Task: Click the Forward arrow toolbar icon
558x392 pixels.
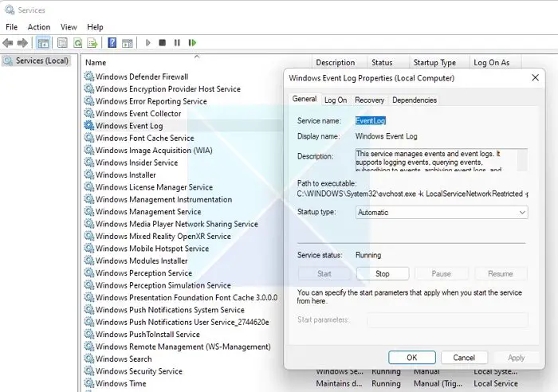Action: pyautogui.click(x=22, y=43)
